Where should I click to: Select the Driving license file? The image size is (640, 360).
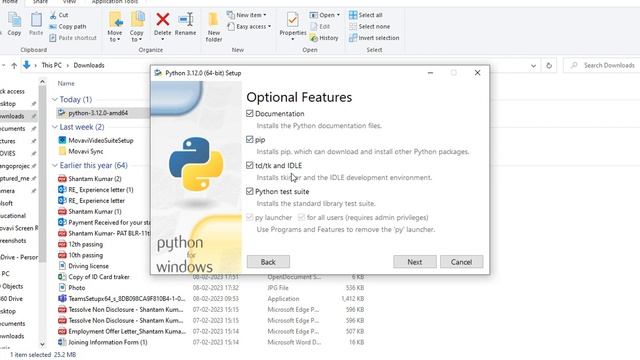pyautogui.click(x=88, y=266)
